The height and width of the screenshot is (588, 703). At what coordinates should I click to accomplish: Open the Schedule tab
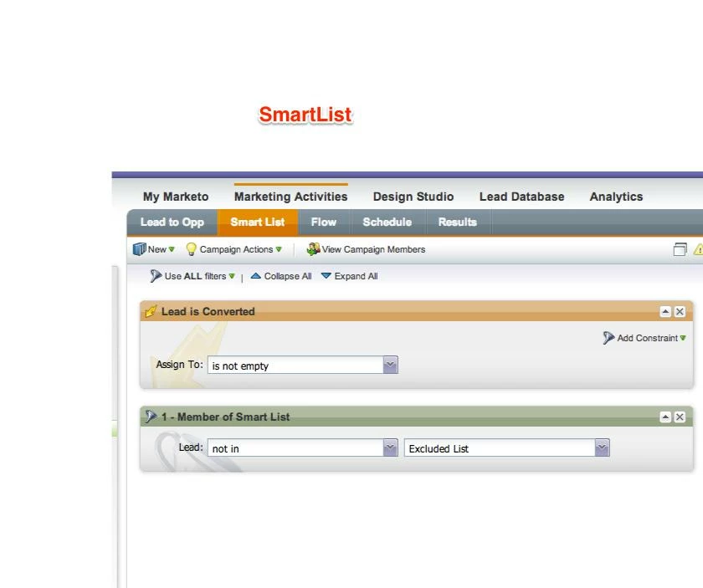click(387, 222)
